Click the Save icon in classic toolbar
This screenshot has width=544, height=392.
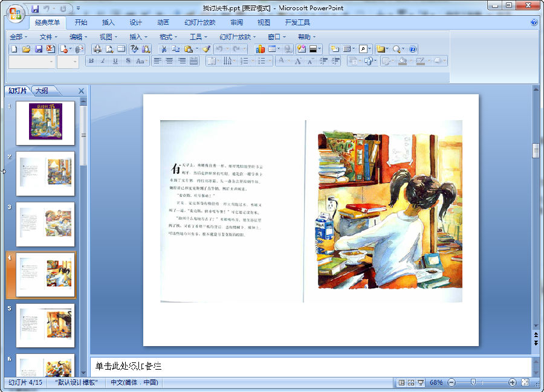39,49
